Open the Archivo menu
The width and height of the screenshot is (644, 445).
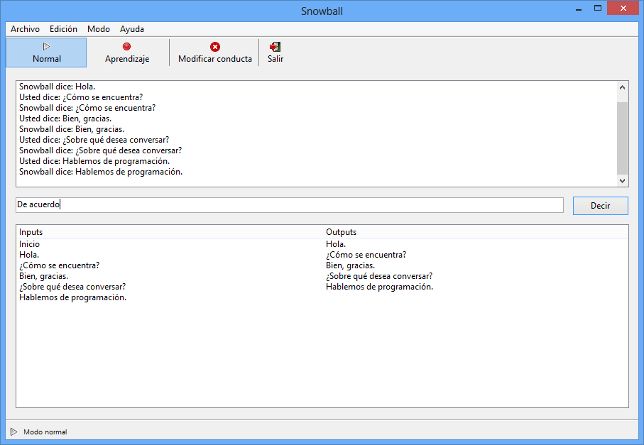point(24,29)
